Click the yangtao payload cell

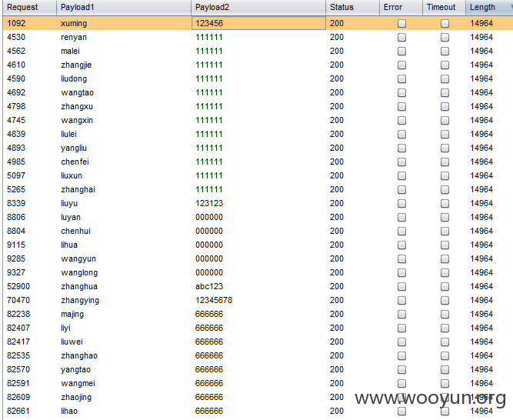click(x=75, y=369)
